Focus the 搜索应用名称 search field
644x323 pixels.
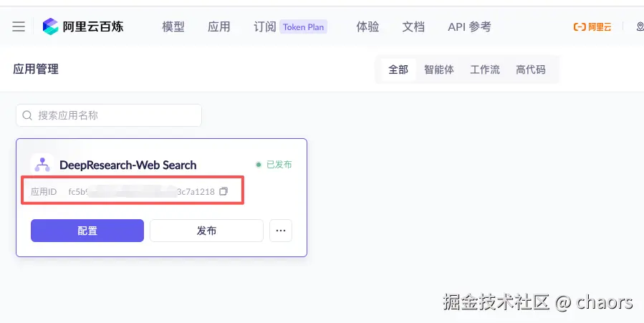click(x=109, y=115)
